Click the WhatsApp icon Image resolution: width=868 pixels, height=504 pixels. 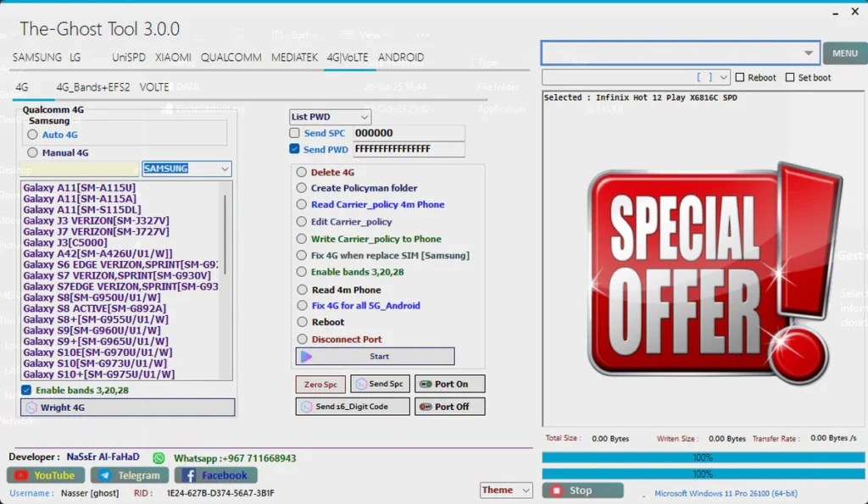(159, 457)
